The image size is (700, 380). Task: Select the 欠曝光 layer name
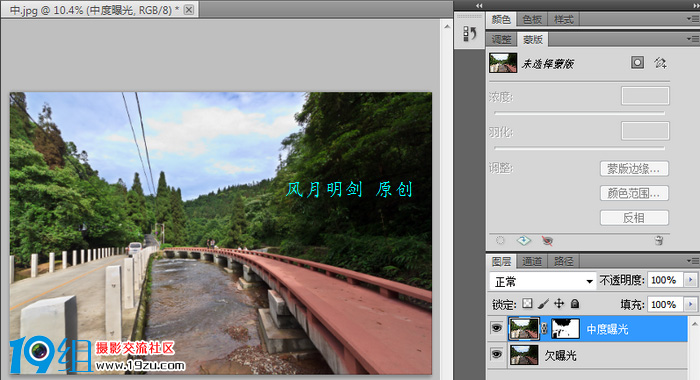561,355
